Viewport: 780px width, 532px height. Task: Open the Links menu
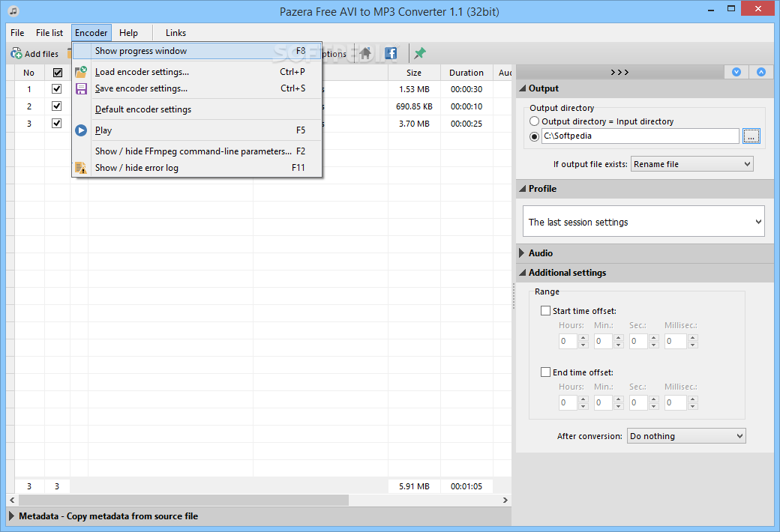tap(175, 33)
